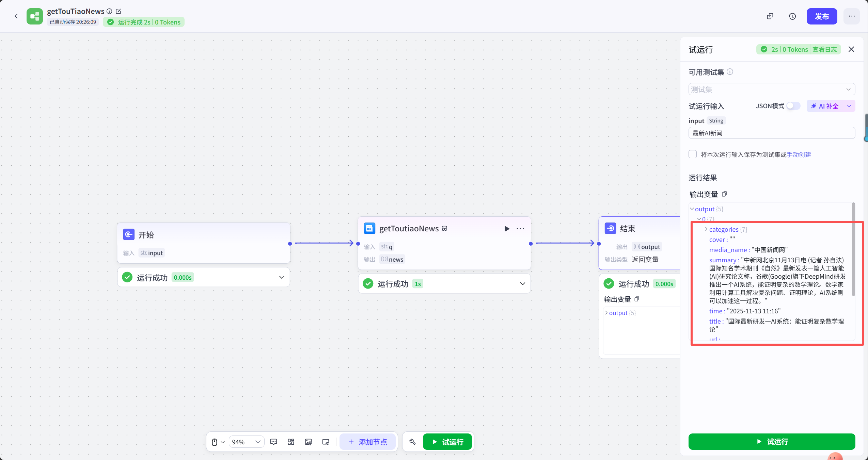The width and height of the screenshot is (868, 460).
Task: Open the 94% zoom level dropdown
Action: point(246,442)
